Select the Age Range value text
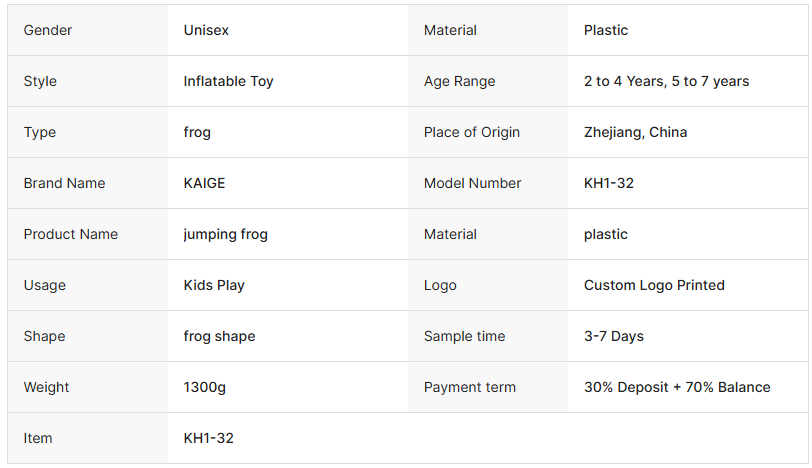The width and height of the screenshot is (812, 468). pos(666,81)
